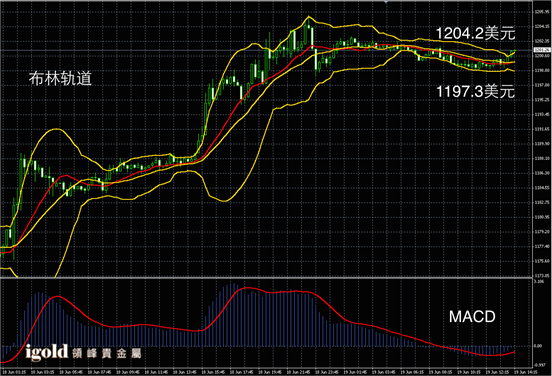552x376 pixels.
Task: Click the -0.997 value on MACD scale
Action: tap(540, 365)
